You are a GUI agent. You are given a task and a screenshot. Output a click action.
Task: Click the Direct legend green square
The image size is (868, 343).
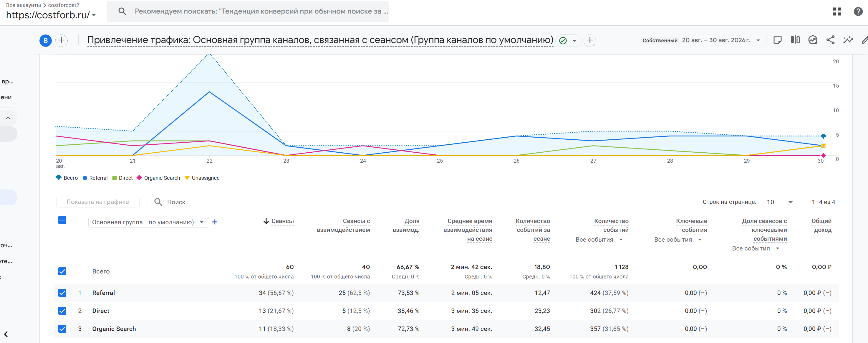[115, 178]
